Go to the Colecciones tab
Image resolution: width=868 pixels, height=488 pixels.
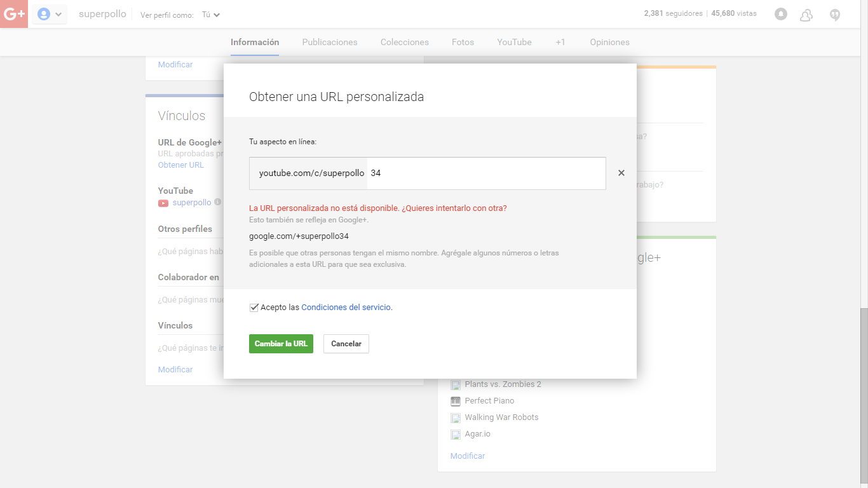pos(405,42)
